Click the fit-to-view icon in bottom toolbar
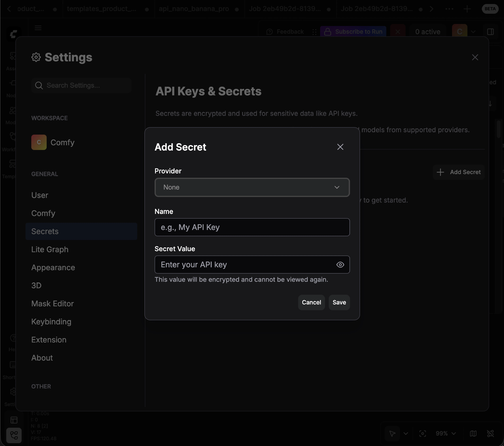504x446 pixels. (x=423, y=434)
